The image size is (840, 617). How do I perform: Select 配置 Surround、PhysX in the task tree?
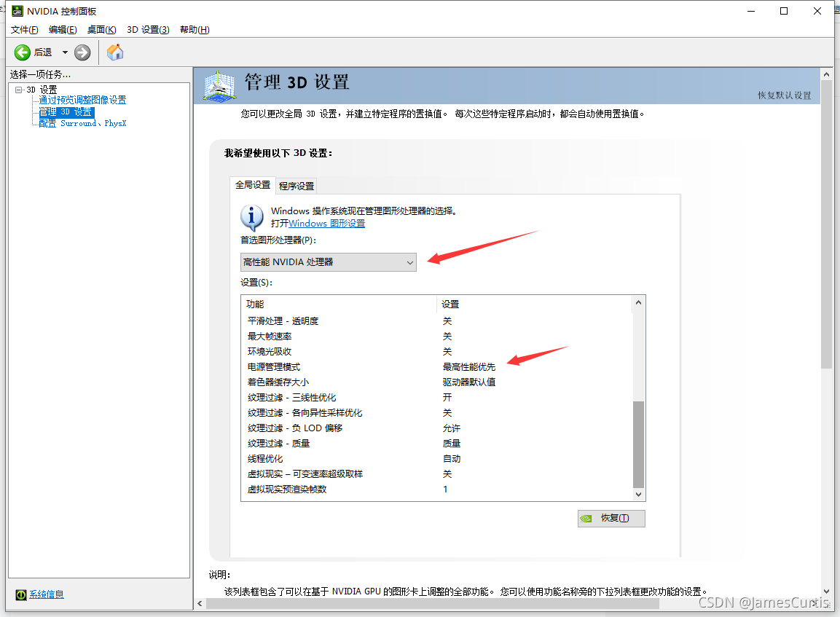[x=82, y=123]
